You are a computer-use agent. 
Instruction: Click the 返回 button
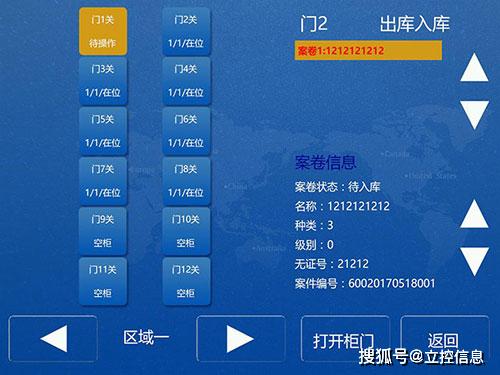pyautogui.click(x=445, y=339)
